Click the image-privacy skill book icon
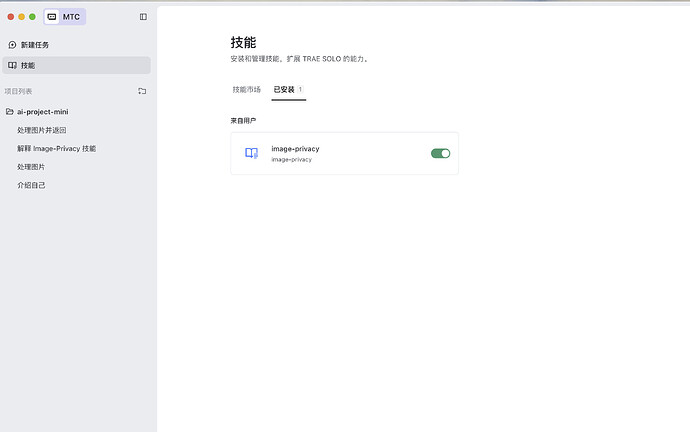This screenshot has width=690, height=432. [251, 153]
